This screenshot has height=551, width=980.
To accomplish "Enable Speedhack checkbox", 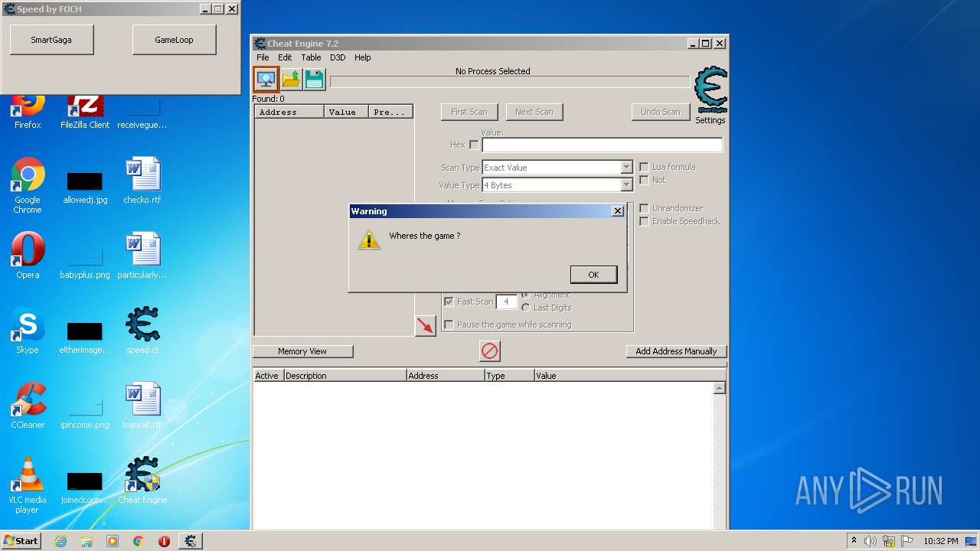I will [644, 221].
